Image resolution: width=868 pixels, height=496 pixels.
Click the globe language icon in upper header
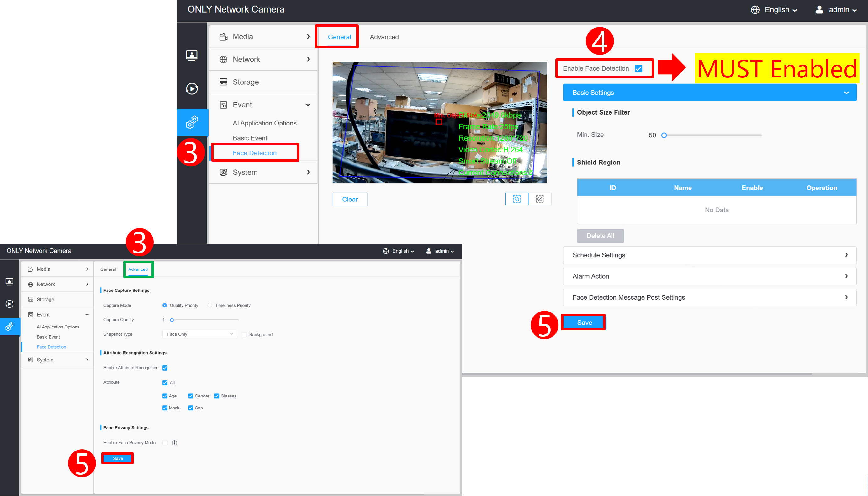755,10
